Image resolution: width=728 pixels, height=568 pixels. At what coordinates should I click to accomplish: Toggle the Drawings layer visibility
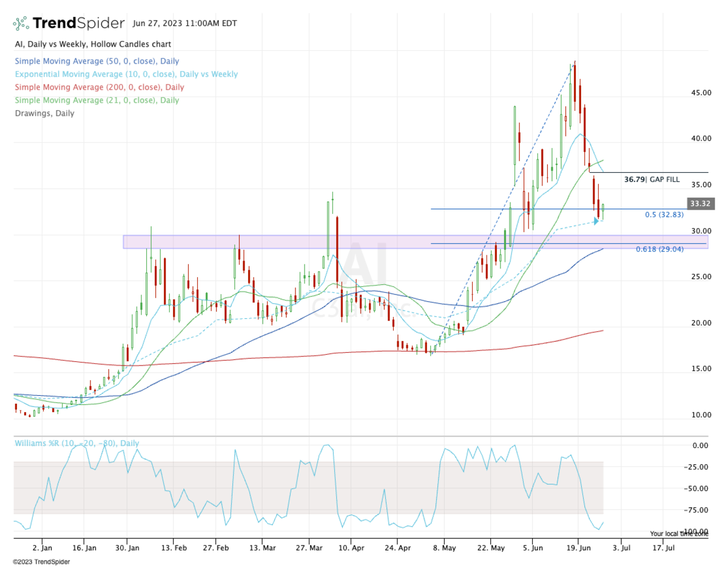pos(44,113)
